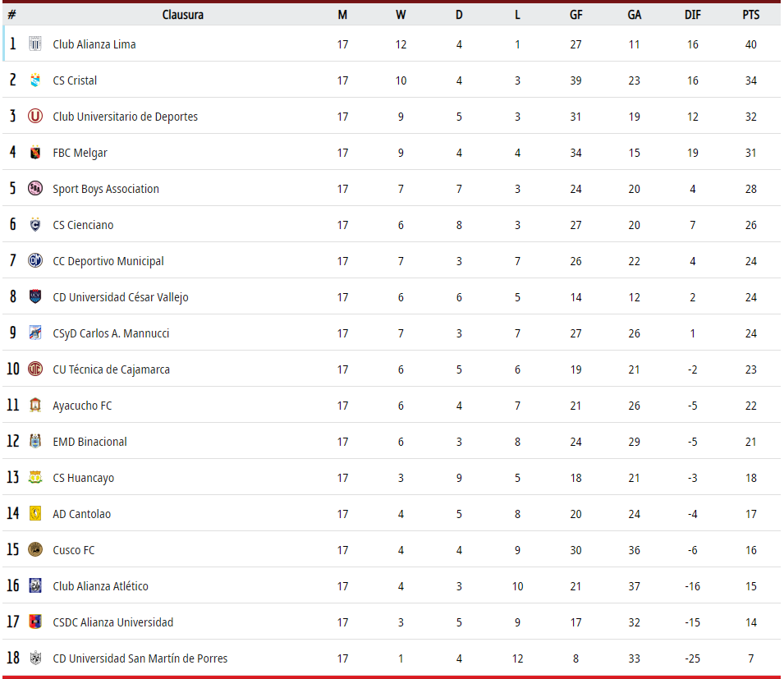Image resolution: width=784 pixels, height=679 pixels.
Task: Click the CS Cristal team logo
Action: 35,80
